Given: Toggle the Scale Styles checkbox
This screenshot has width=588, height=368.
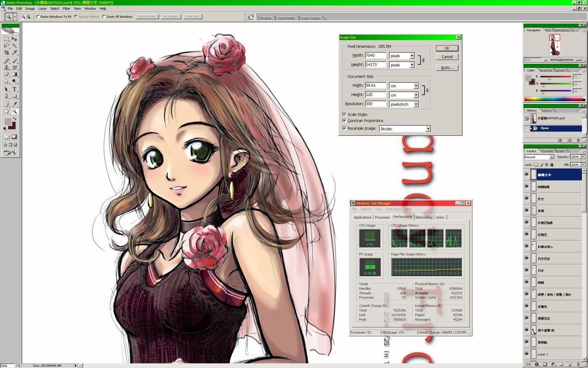Looking at the screenshot, I should tap(344, 114).
